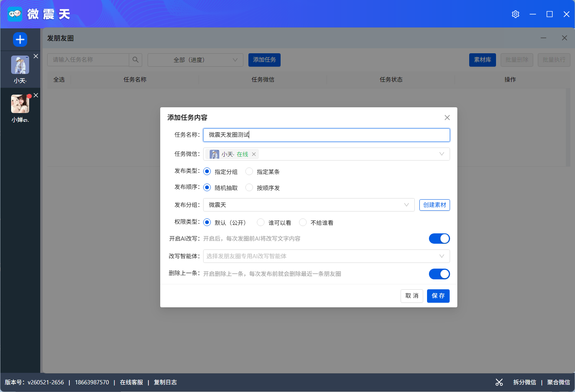This screenshot has height=392, width=575.
Task: Switch to 拆分微信 mode
Action: [x=525, y=382]
